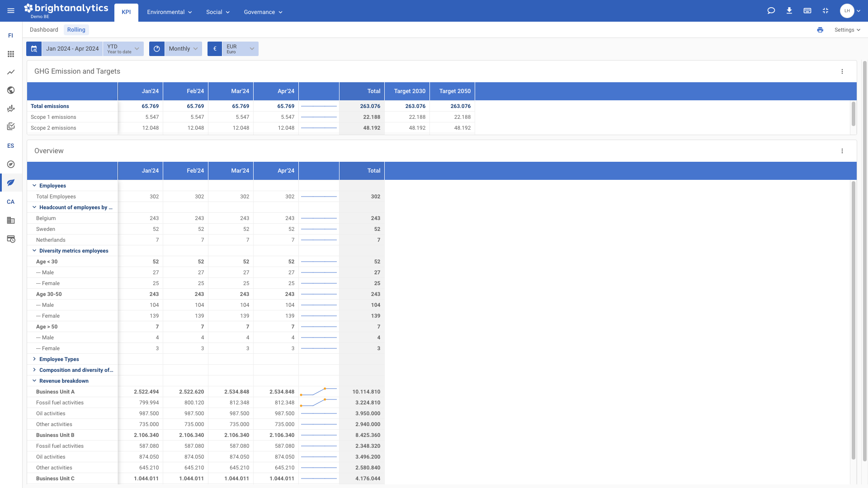Click the Overview table vertical scrollbar
The width and height of the screenshot is (868, 488).
pos(854,321)
